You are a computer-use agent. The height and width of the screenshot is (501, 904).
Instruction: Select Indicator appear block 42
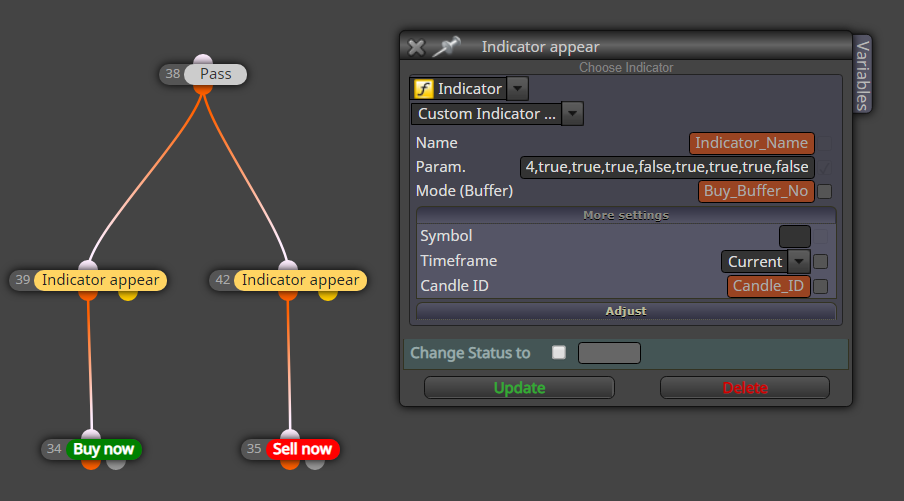tap(300, 280)
